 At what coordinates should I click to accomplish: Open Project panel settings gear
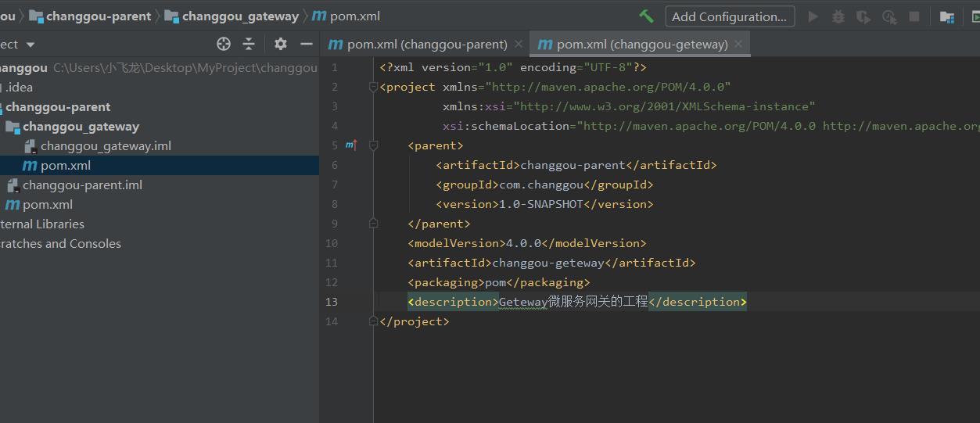click(x=281, y=44)
